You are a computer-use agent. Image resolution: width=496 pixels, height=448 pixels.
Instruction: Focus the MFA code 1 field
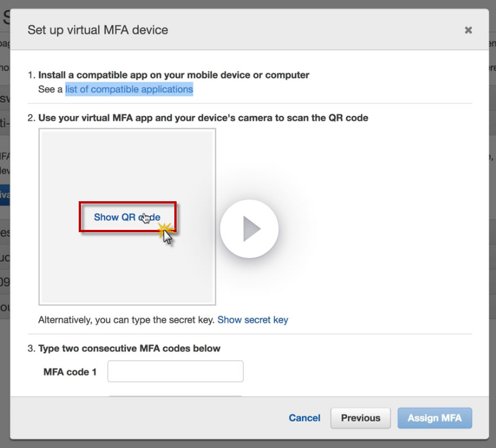pyautogui.click(x=175, y=372)
